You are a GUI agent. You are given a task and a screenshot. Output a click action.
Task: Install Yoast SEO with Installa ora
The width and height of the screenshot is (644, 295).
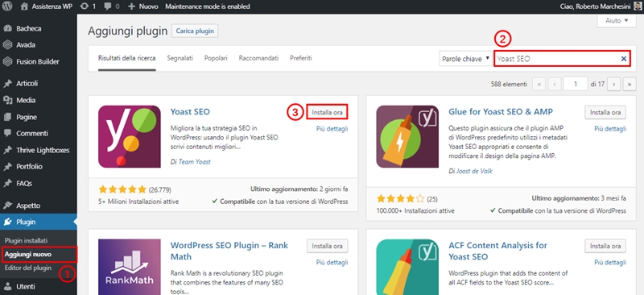tap(328, 112)
